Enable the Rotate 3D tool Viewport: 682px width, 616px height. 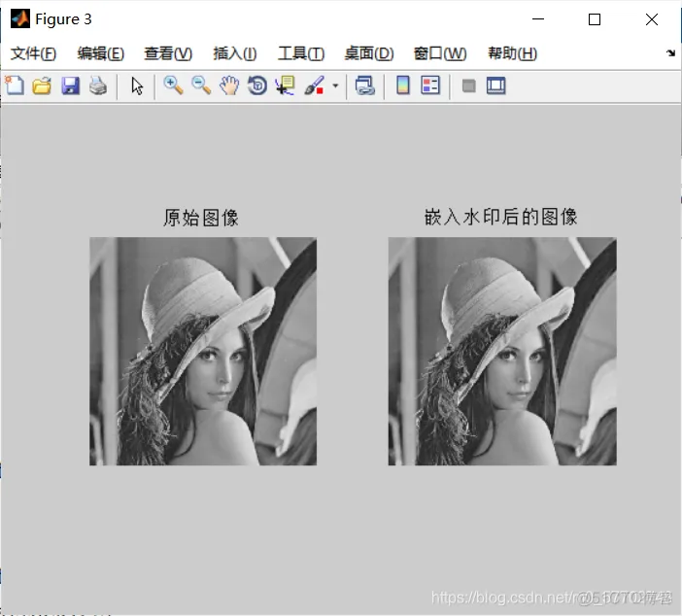click(257, 86)
